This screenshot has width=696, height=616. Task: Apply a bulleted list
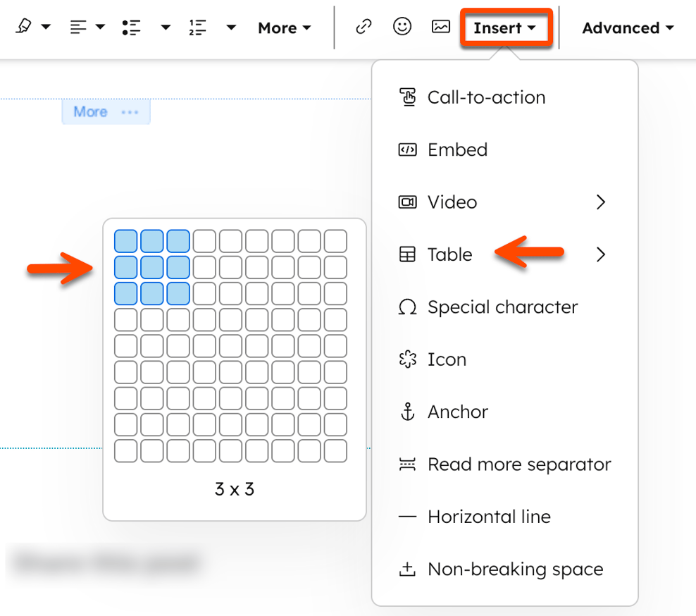coord(131,27)
